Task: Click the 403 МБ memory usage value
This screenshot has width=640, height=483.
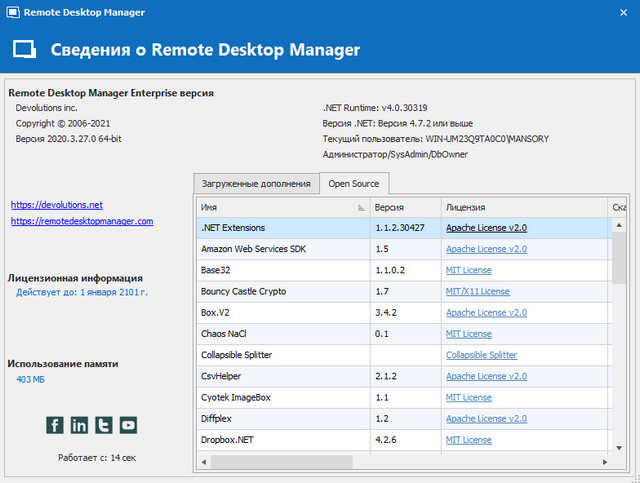Action: [x=31, y=380]
